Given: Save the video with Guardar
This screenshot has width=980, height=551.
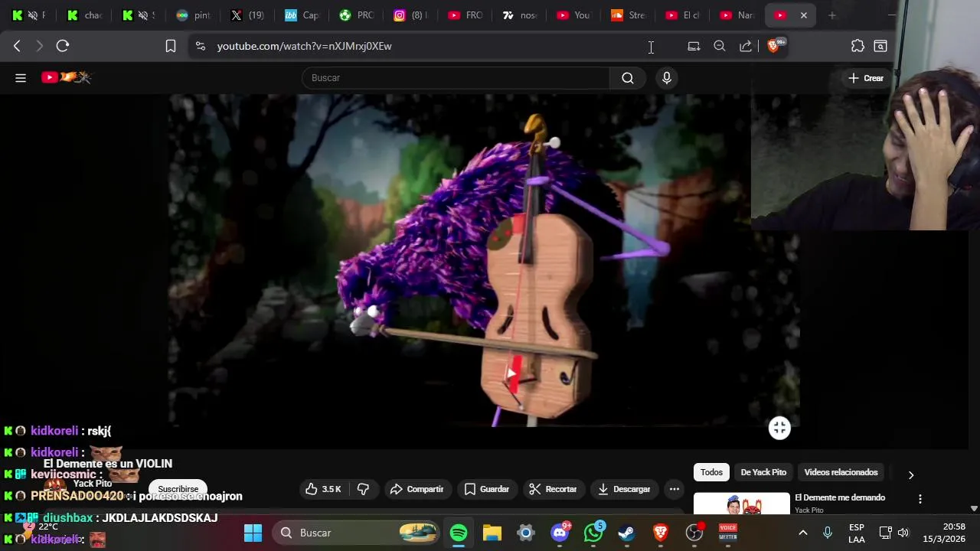Looking at the screenshot, I should click(487, 489).
